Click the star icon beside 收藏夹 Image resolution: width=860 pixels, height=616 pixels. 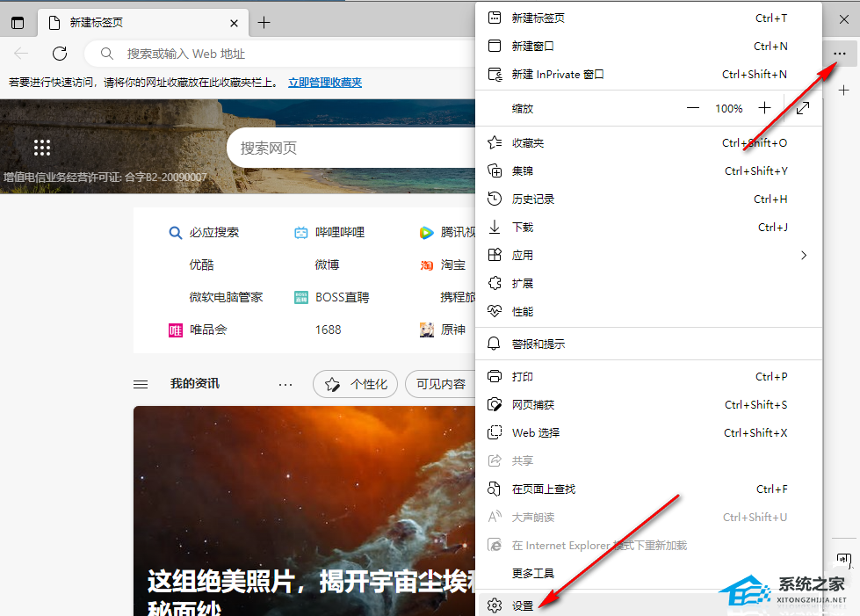[495, 142]
